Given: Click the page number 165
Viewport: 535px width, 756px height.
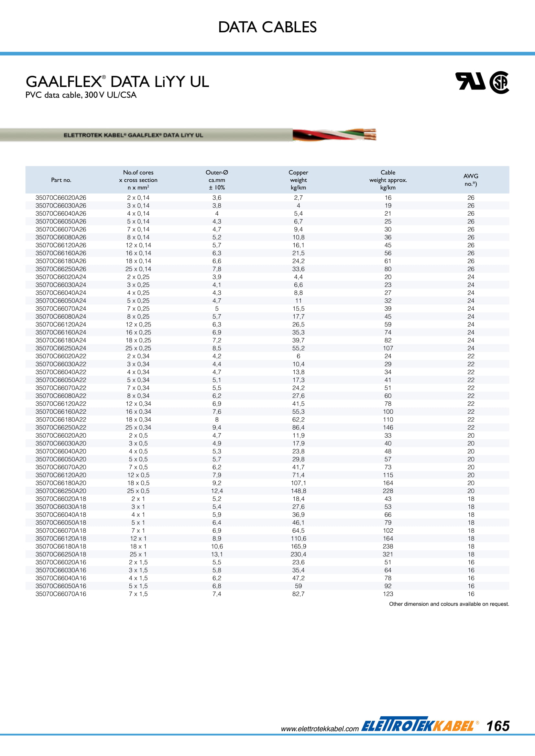Looking at the screenshot, I should [x=498, y=726].
